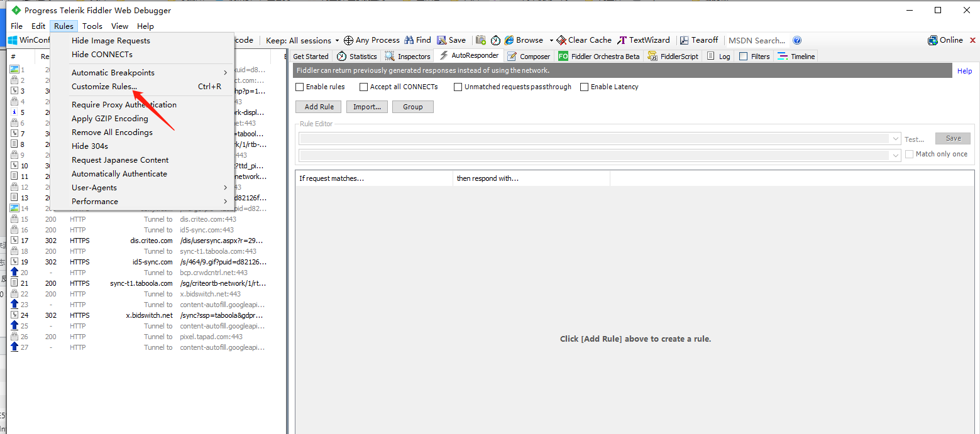
Task: Click the camera screenshot toolbar icon
Action: point(481,40)
